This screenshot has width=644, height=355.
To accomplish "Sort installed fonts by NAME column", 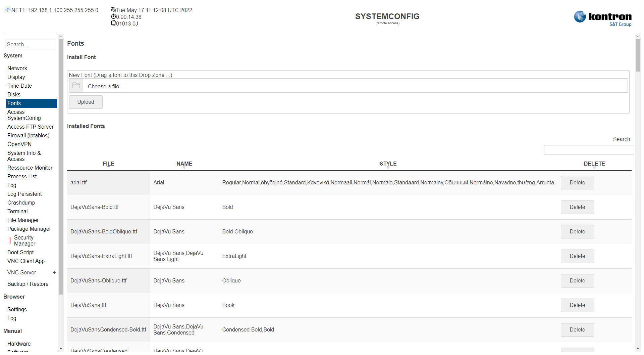I will pos(184,164).
